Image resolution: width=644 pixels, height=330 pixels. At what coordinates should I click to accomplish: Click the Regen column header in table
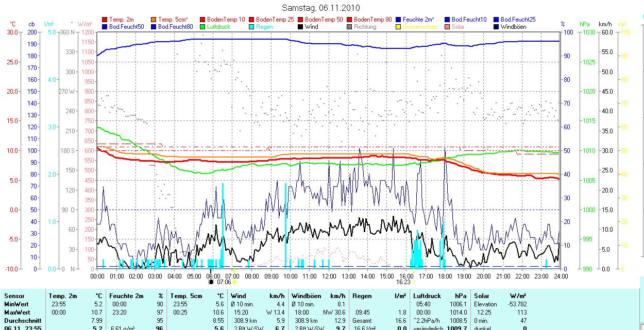(x=362, y=296)
